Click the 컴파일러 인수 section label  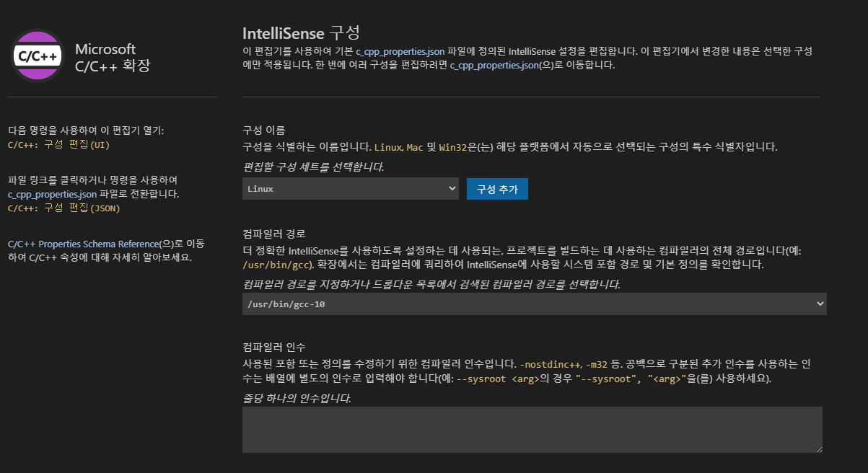coord(274,346)
